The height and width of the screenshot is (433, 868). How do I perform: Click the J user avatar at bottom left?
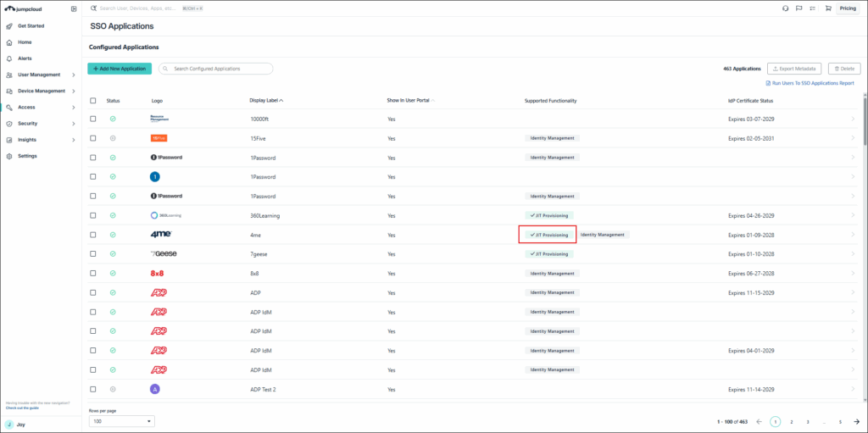[x=9, y=425]
